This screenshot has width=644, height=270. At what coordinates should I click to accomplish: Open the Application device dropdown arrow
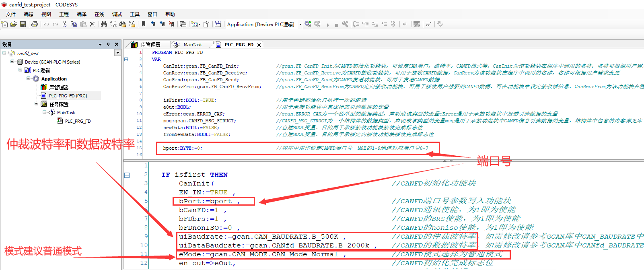[300, 25]
